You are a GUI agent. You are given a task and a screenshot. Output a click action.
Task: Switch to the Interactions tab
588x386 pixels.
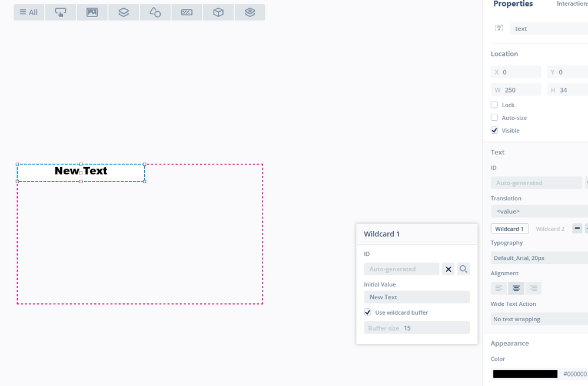572,4
